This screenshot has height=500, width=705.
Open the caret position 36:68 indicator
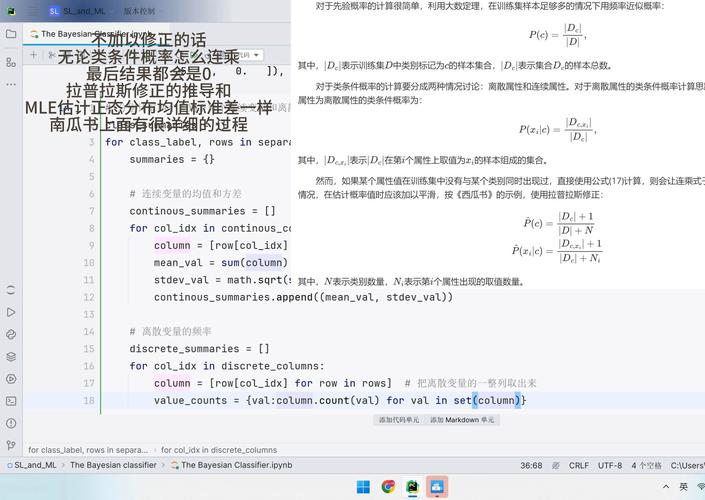click(x=531, y=465)
